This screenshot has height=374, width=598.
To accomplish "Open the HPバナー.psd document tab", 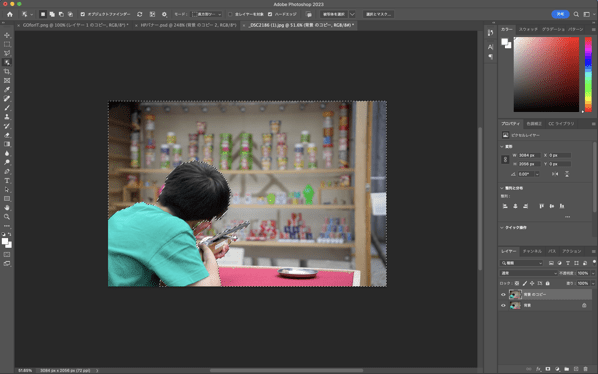I will [x=188, y=25].
